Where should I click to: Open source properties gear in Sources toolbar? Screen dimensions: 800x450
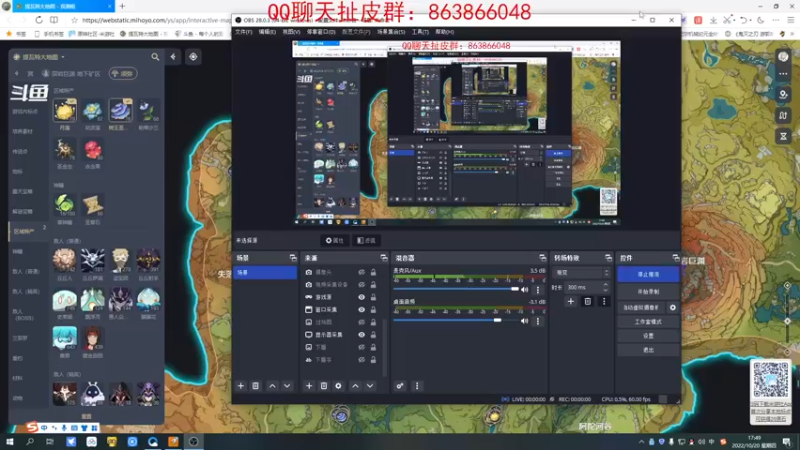click(x=338, y=386)
